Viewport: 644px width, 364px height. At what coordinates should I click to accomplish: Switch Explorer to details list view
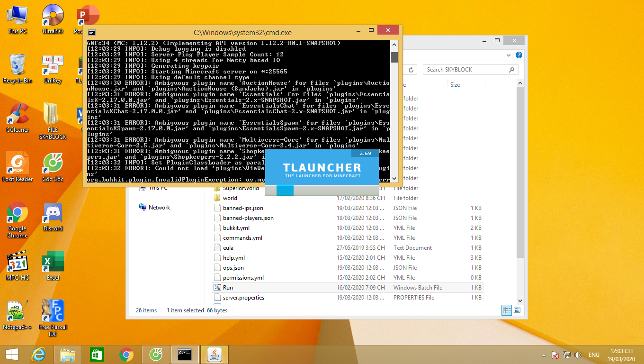point(507,310)
